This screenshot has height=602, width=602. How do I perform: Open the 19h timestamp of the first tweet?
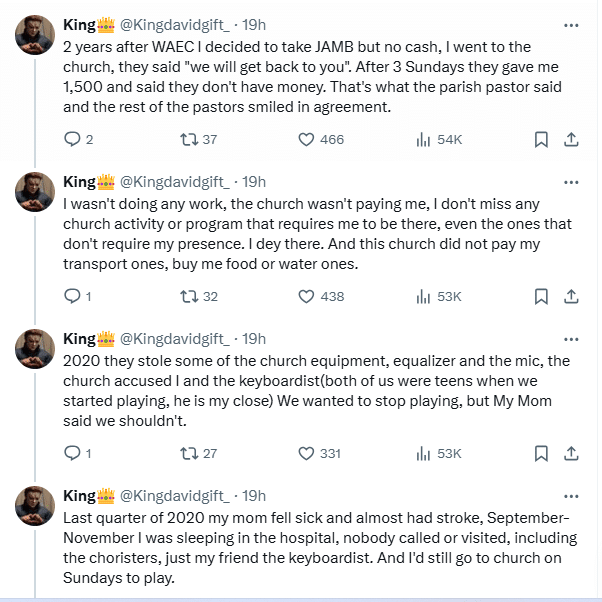tap(254, 24)
